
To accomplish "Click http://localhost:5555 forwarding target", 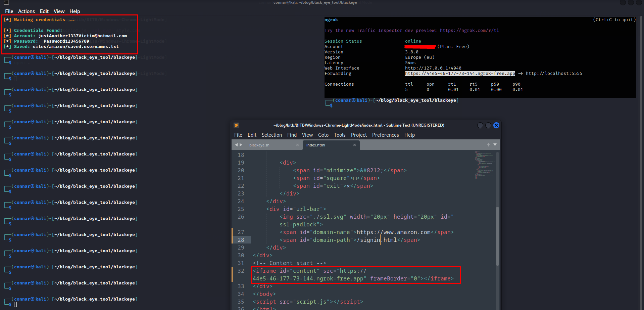I will 554,74.
